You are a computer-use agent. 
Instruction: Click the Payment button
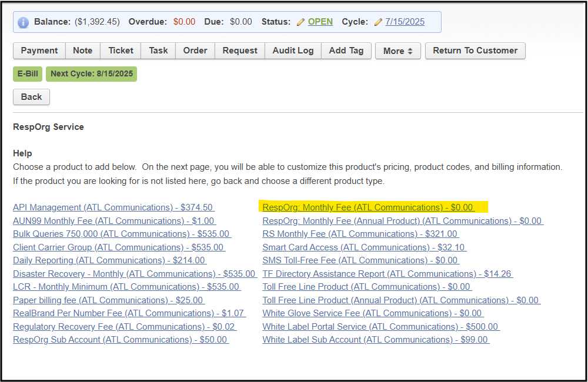click(x=39, y=51)
